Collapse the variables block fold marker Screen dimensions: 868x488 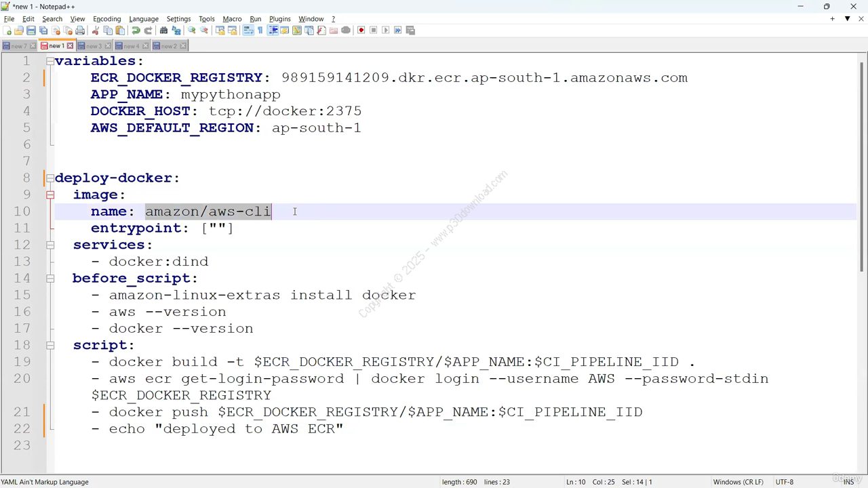[50, 61]
